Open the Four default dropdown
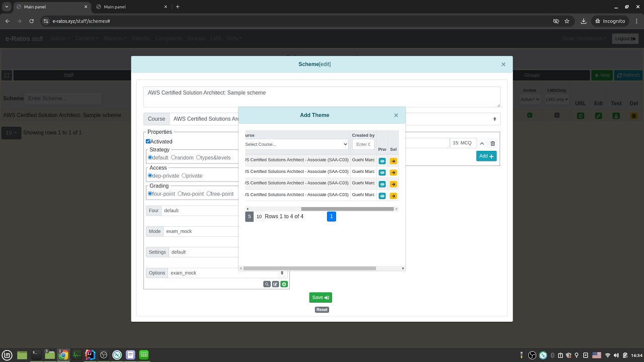This screenshot has width=644, height=362. (200, 211)
